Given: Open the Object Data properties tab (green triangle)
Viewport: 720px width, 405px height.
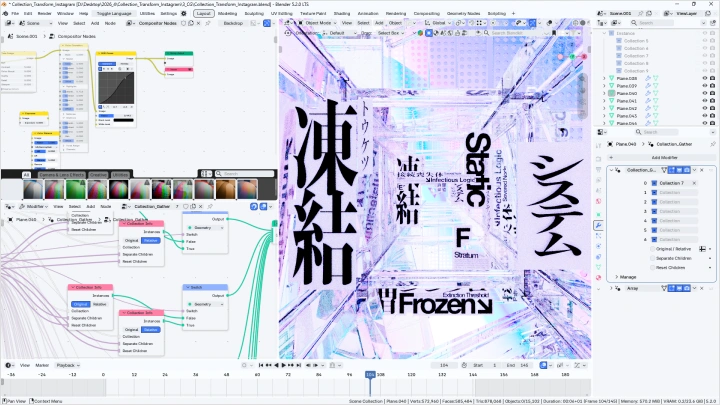Looking at the screenshot, I should pyautogui.click(x=598, y=267).
